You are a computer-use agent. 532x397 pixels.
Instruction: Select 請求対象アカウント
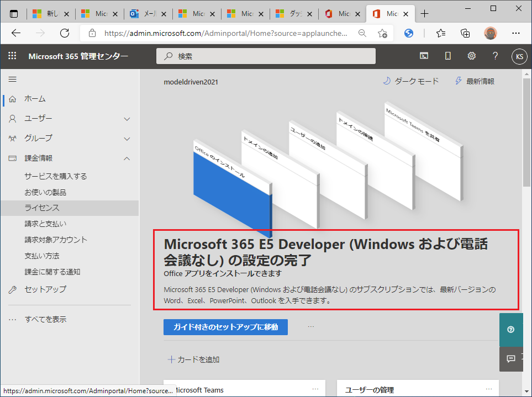click(x=56, y=240)
